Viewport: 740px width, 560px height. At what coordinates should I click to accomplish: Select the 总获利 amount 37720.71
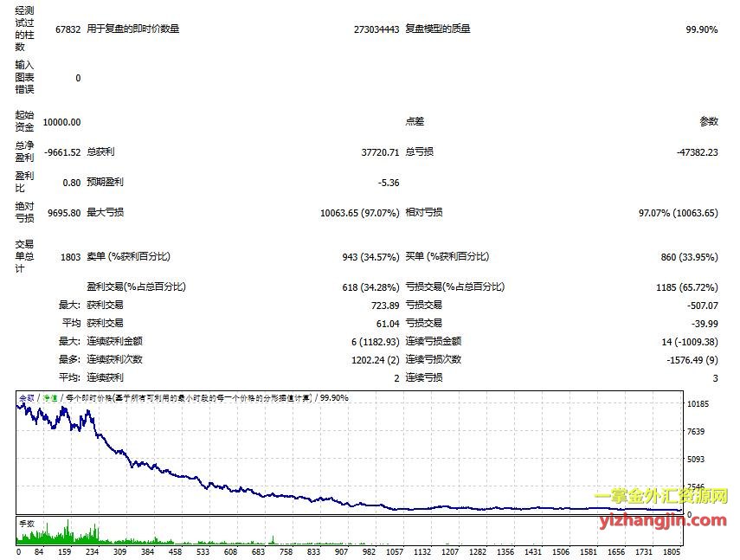379,152
